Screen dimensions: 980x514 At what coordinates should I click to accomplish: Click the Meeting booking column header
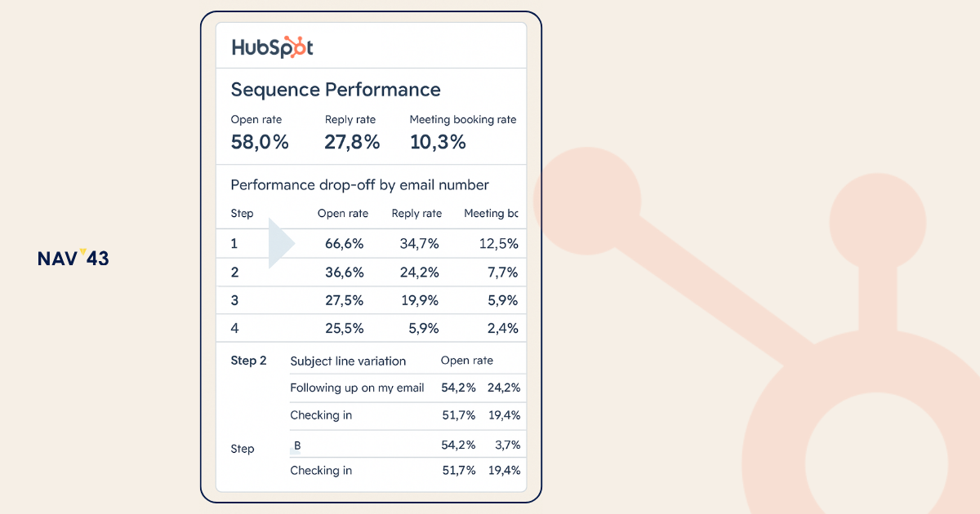491,214
